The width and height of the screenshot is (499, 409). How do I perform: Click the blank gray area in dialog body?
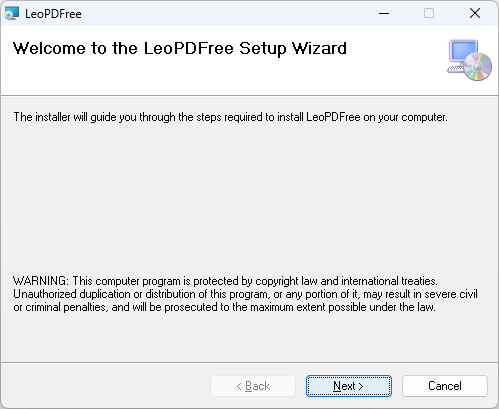(249, 197)
